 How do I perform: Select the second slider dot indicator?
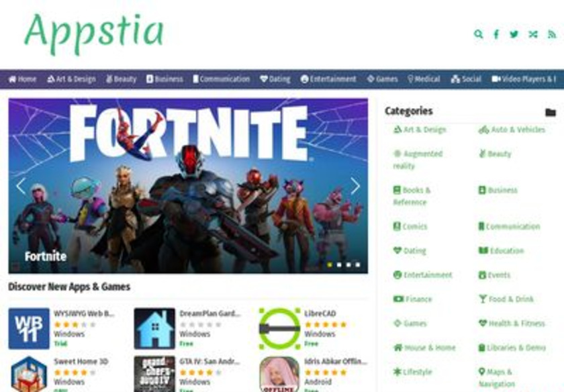[x=339, y=264]
